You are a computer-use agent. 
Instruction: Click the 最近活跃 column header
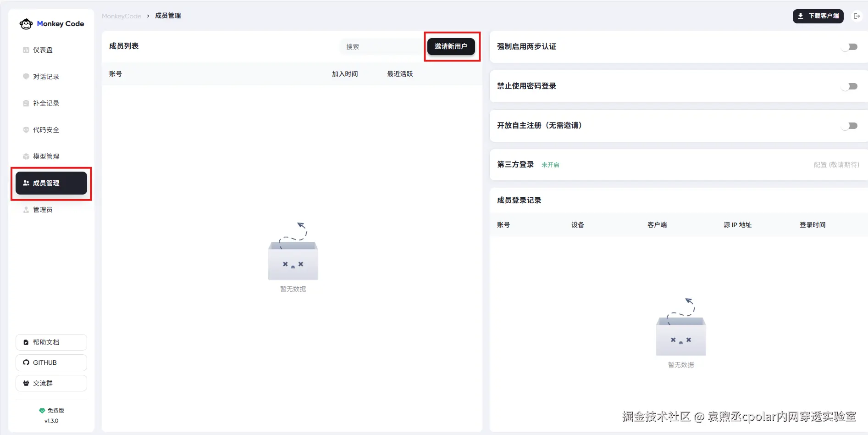click(x=400, y=74)
